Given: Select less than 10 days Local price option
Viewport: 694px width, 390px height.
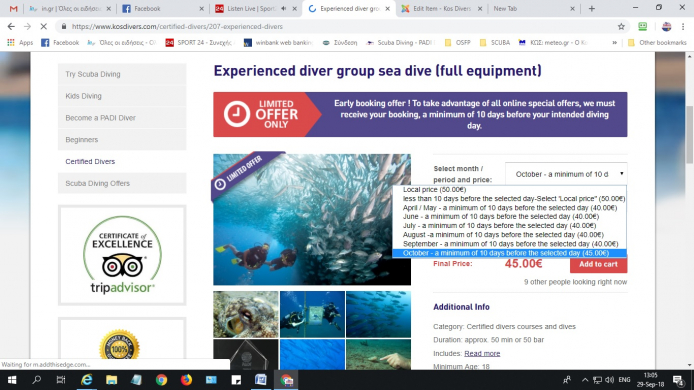Looking at the screenshot, I should point(509,199).
